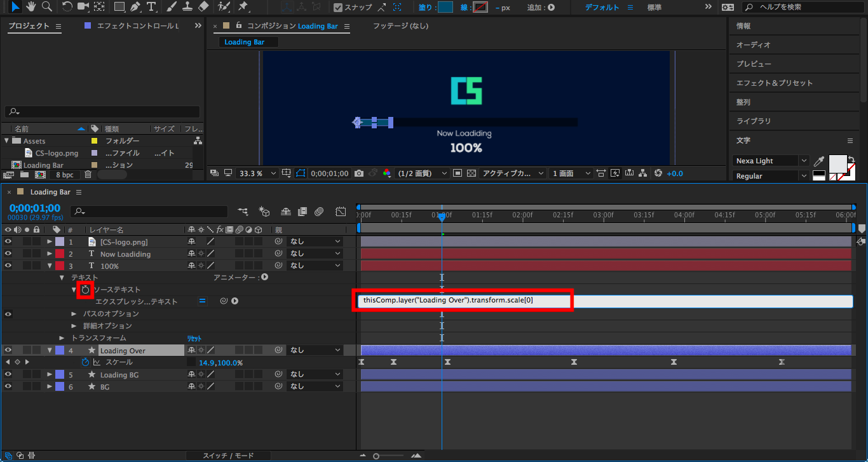Image resolution: width=868 pixels, height=462 pixels.
Task: Click the Source Text stopwatch icon
Action: tap(85, 290)
